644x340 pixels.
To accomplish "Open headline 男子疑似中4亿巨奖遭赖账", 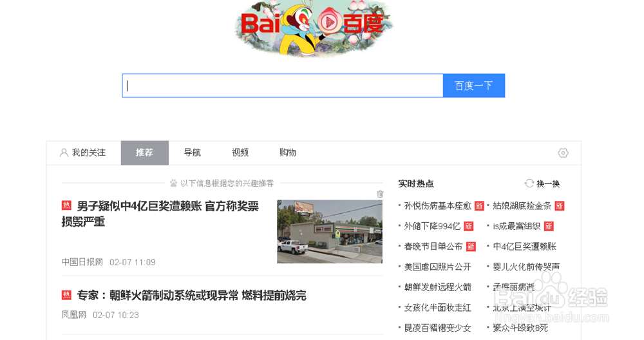I will (160, 214).
